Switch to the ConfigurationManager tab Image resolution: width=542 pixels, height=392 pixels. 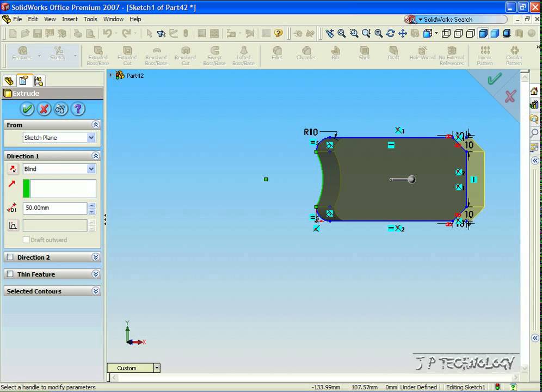[39, 81]
